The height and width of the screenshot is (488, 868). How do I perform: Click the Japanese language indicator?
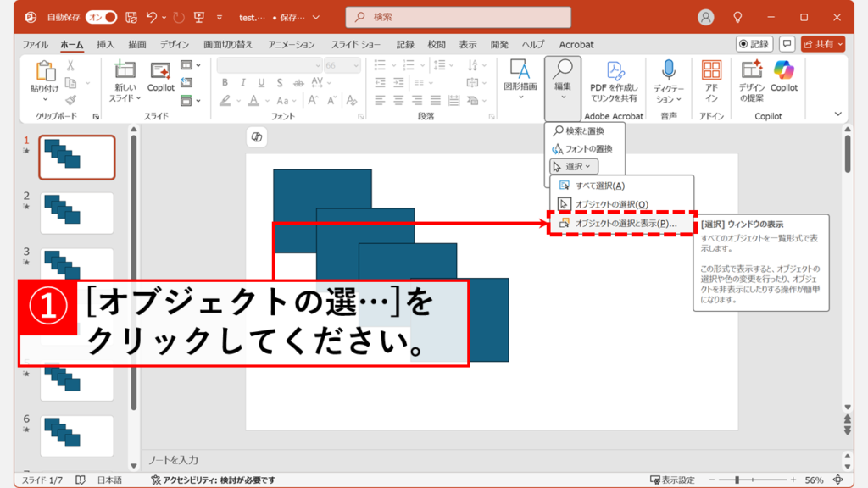coord(109,480)
